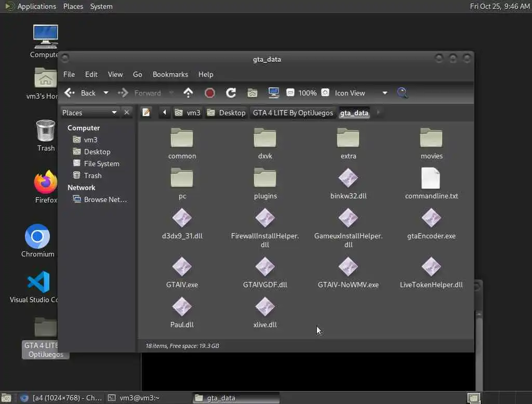
Task: Select the d3dx9_31.dll file
Action: 182,224
